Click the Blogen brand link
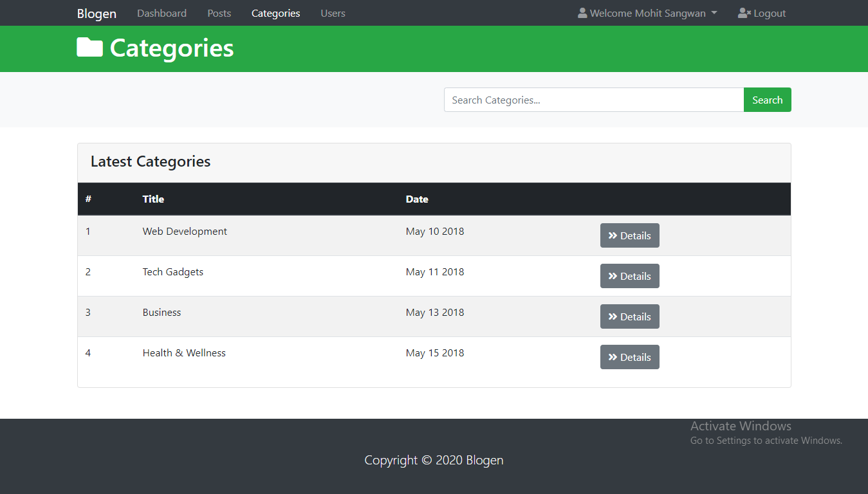 pyautogui.click(x=97, y=13)
